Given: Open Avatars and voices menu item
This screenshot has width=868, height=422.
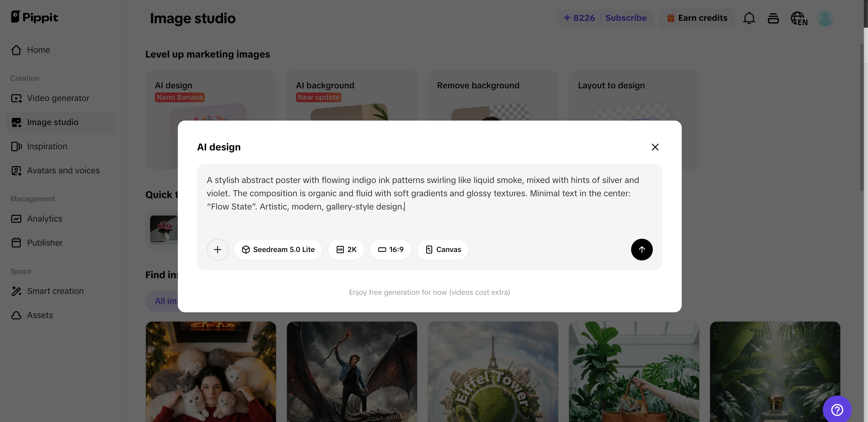Looking at the screenshot, I should (63, 171).
